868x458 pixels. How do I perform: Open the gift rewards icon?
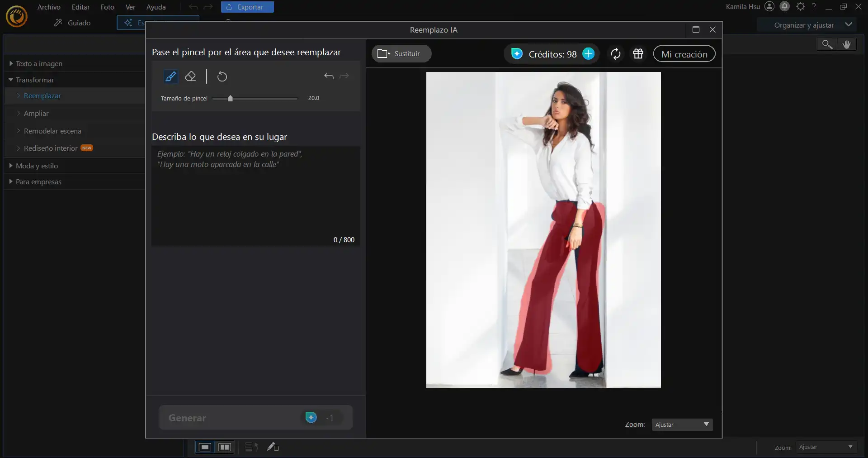click(x=638, y=54)
